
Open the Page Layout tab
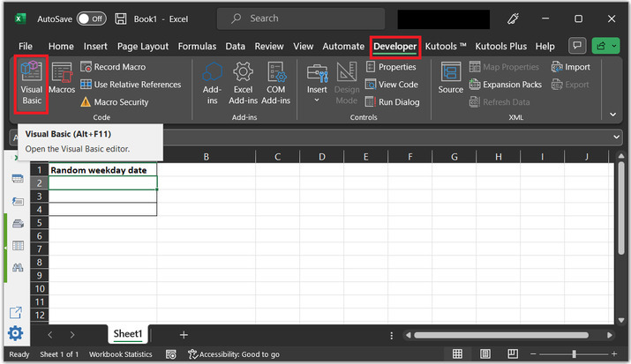(x=143, y=46)
